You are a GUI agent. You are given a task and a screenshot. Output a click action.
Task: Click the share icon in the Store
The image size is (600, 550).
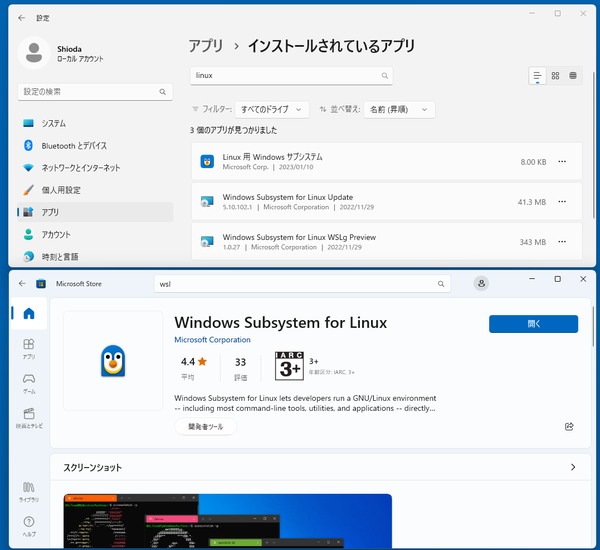coord(569,426)
